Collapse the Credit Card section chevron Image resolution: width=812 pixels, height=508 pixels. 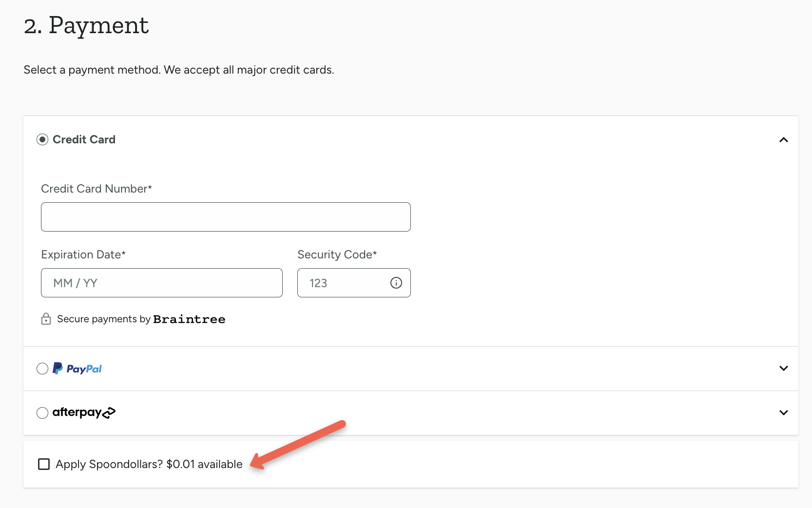click(784, 140)
